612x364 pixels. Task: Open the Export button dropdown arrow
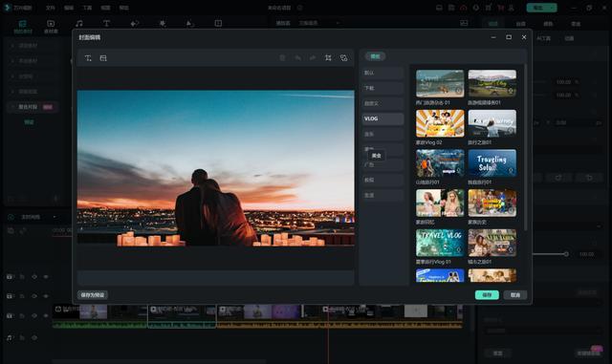(552, 8)
